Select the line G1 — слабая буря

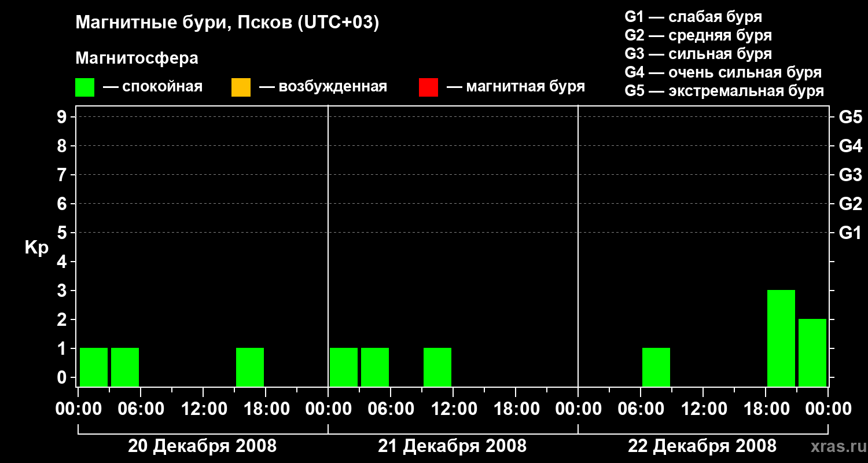(693, 17)
